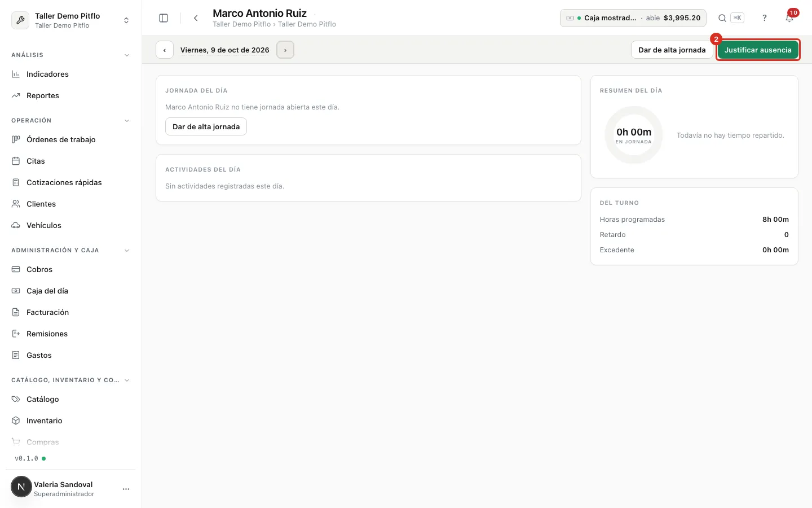Toggle the sidebar panel icon
The image size is (812, 508).
pos(164,18)
